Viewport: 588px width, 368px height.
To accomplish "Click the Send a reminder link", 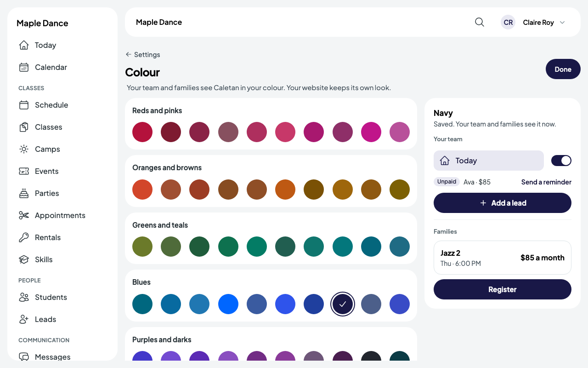I will coord(546,182).
